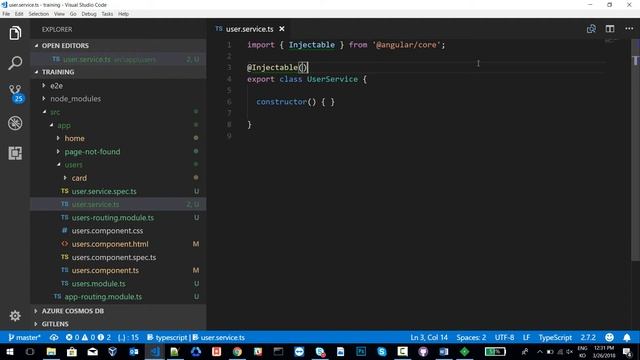Expand the node_modules folder

pyautogui.click(x=118, y=99)
